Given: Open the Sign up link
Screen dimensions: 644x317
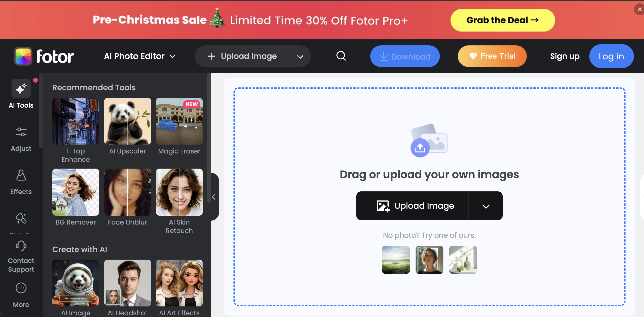Looking at the screenshot, I should click(565, 56).
